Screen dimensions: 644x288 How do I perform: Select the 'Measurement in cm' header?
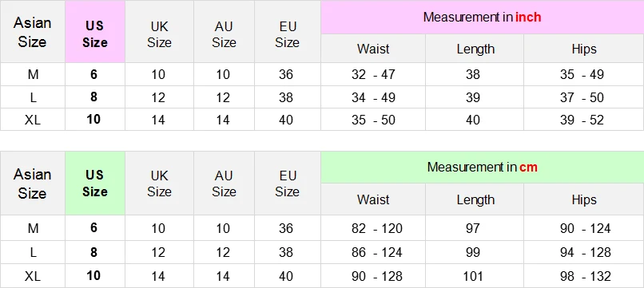pos(482,167)
